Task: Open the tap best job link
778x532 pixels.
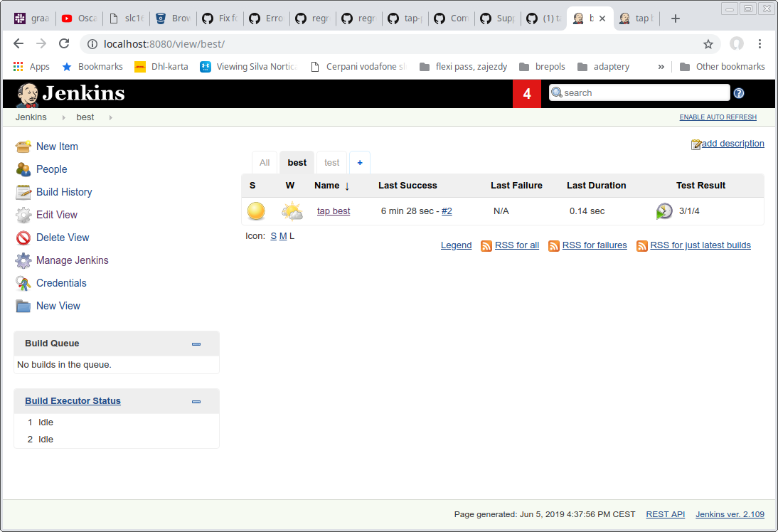Action: (x=334, y=211)
